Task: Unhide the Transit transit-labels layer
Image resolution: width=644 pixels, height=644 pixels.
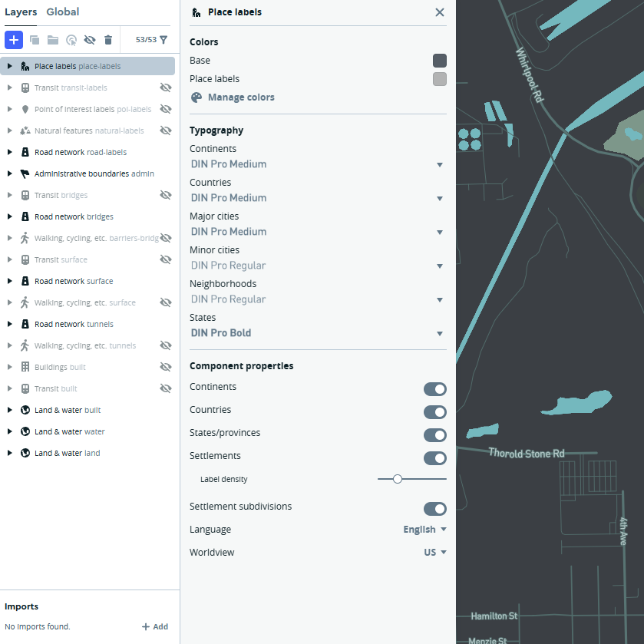Action: pos(166,88)
